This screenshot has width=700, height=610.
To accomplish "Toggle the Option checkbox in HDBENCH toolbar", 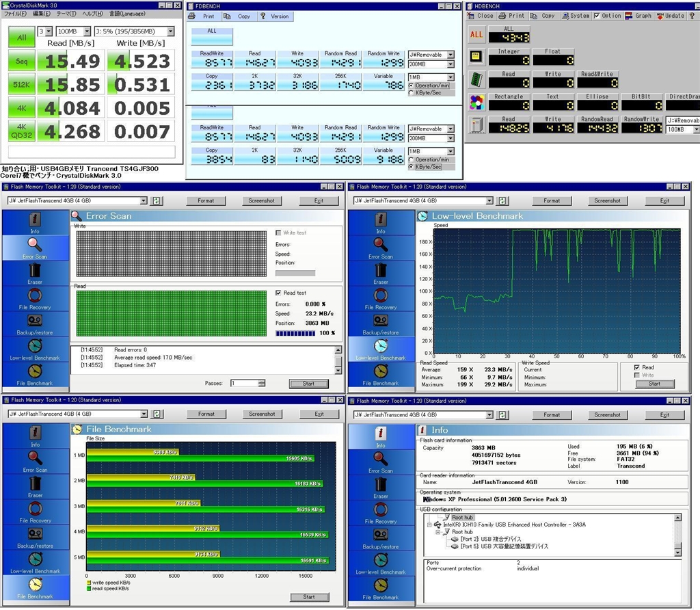I will 597,16.
